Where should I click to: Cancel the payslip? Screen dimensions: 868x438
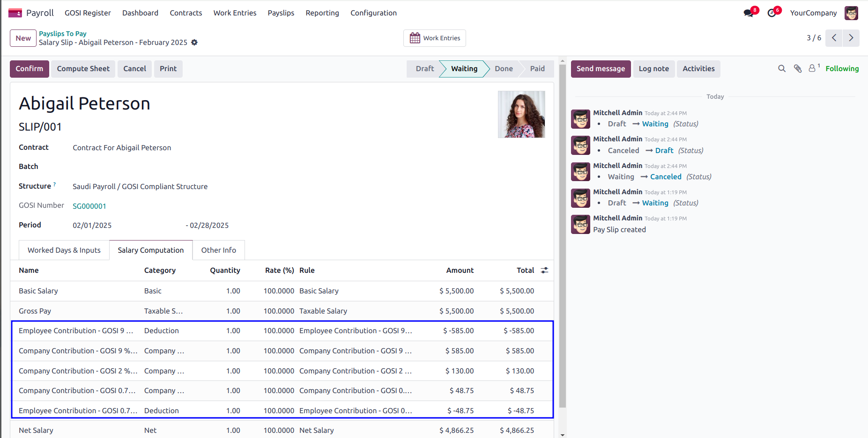pos(135,69)
